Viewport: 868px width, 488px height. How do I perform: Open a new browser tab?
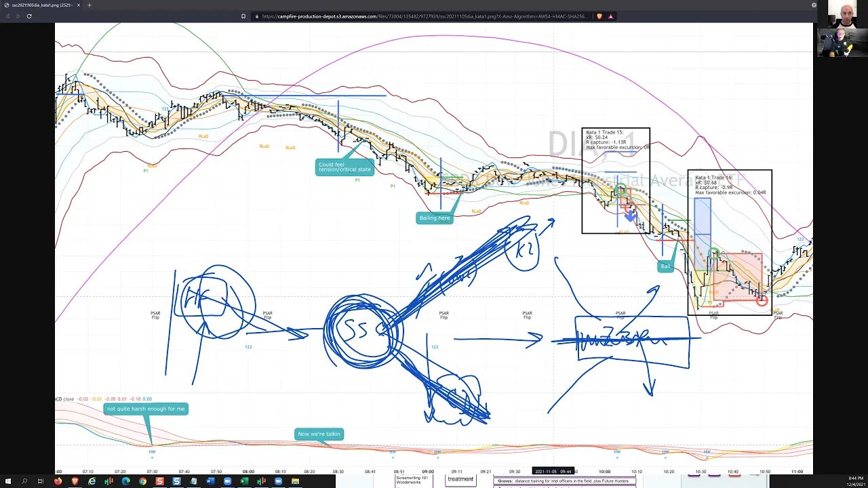(90, 5)
